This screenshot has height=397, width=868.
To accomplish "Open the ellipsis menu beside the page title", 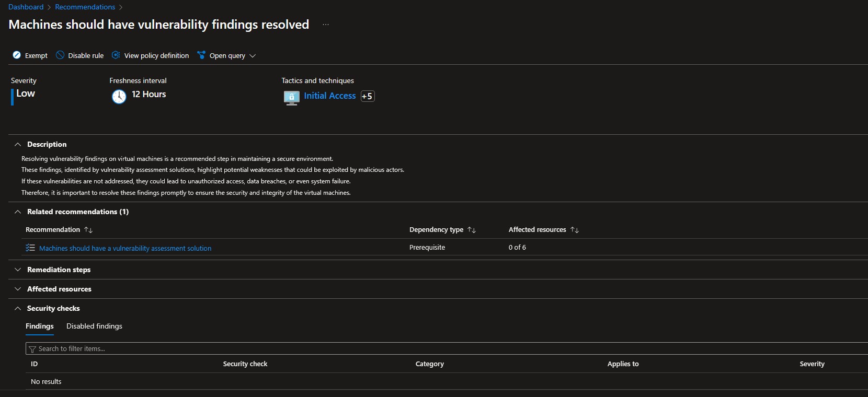I will click(326, 25).
